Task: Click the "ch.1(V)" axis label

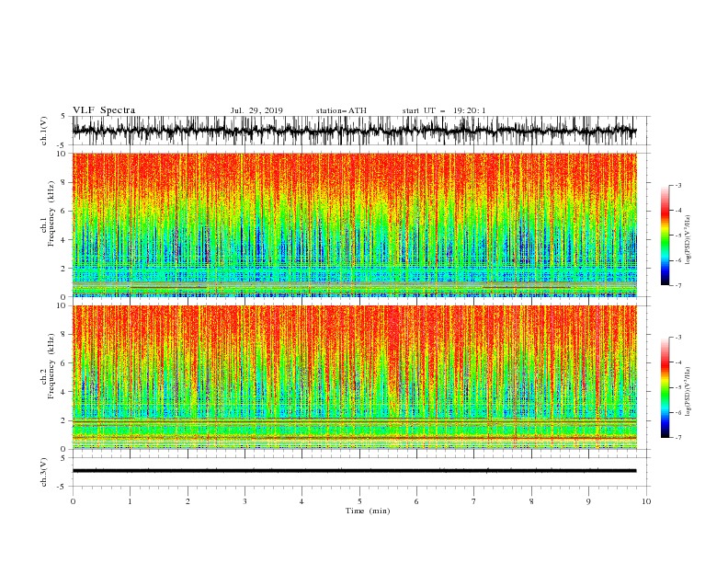Action: (x=44, y=131)
